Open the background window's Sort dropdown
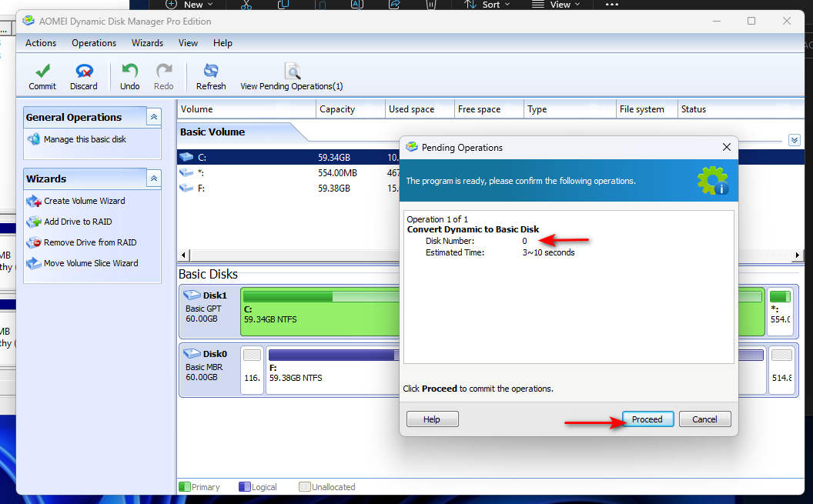The image size is (813, 504). pos(487,5)
